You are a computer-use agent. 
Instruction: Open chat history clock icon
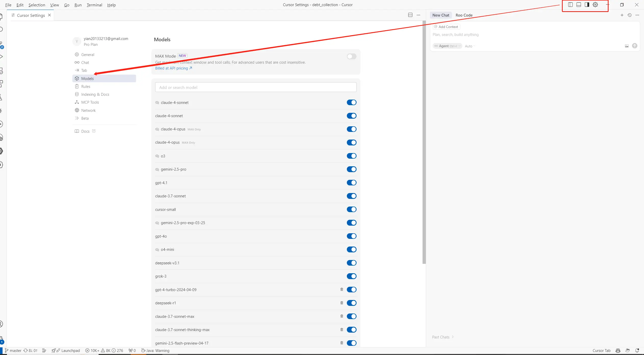(630, 15)
